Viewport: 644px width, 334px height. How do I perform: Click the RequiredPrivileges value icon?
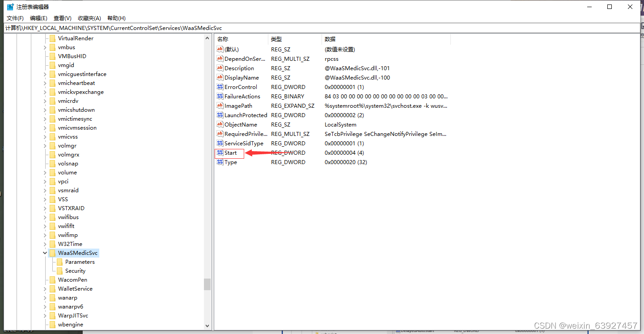220,134
